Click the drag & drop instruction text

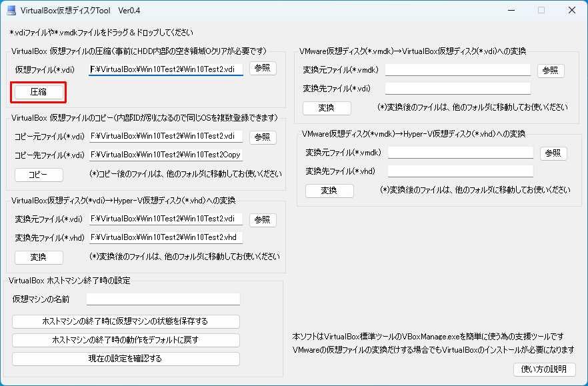tap(101, 33)
